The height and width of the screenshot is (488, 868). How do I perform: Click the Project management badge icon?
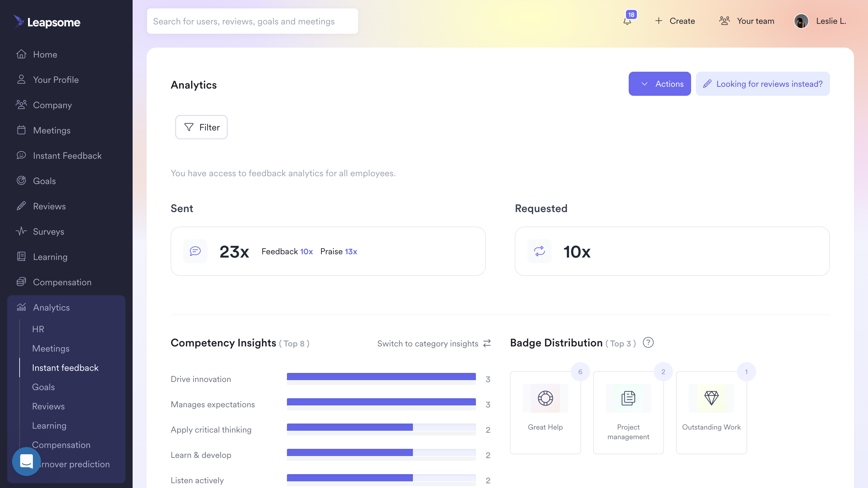[x=628, y=398]
